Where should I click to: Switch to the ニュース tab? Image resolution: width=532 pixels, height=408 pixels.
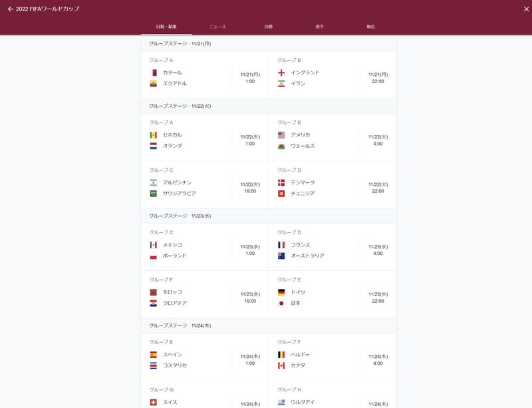tap(217, 27)
